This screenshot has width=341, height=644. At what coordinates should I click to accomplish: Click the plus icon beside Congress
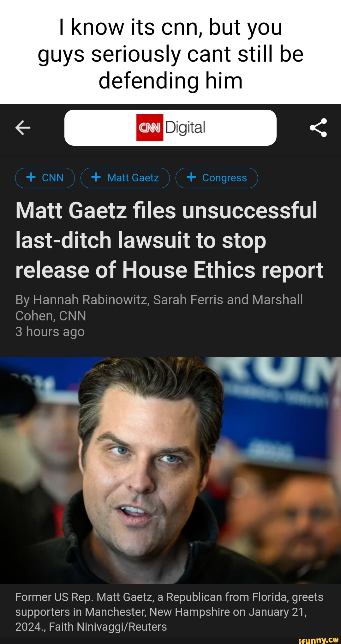click(191, 178)
